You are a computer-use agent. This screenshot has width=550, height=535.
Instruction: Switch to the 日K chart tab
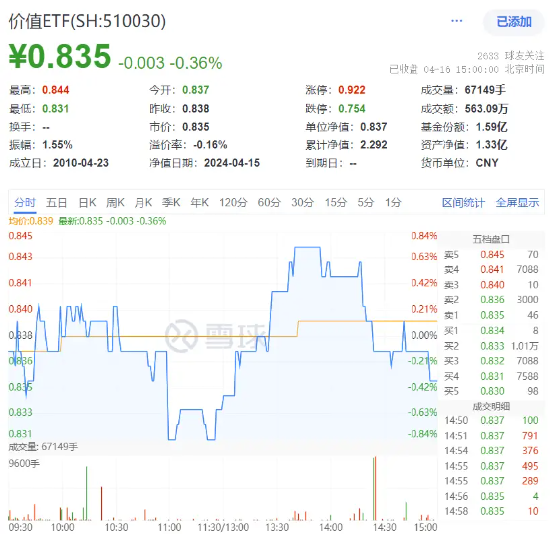point(87,202)
